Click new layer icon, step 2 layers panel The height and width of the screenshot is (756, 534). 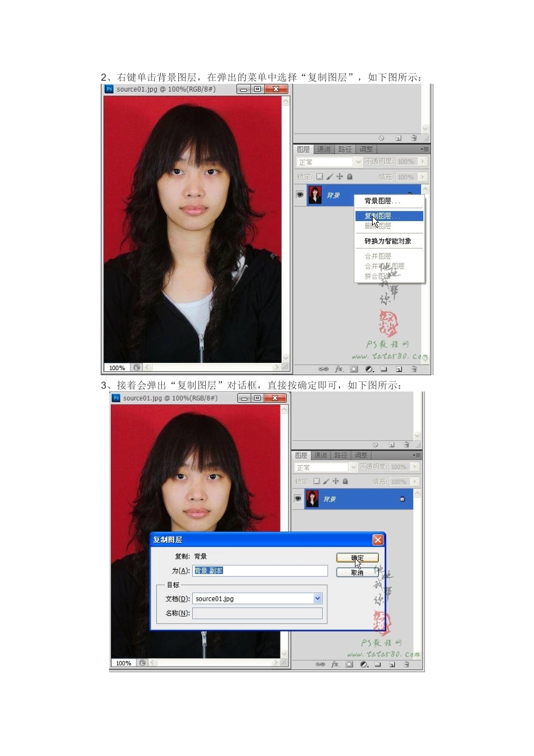tap(399, 370)
